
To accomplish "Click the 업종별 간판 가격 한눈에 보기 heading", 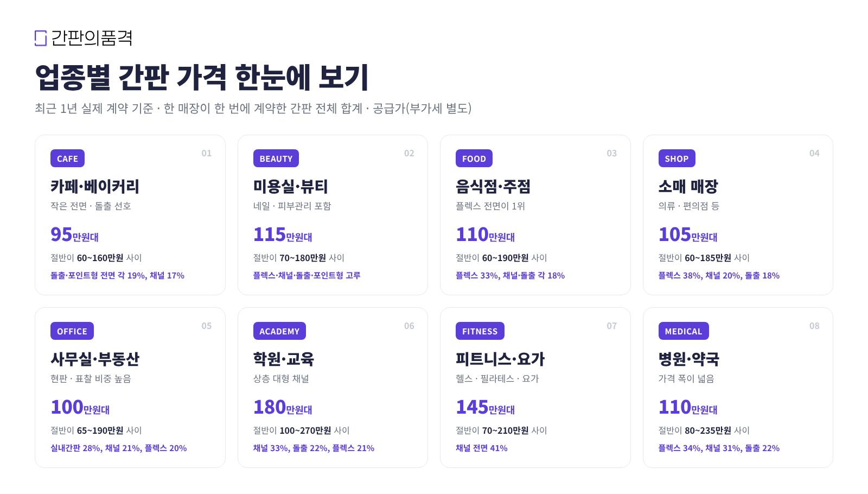I will click(x=202, y=77).
